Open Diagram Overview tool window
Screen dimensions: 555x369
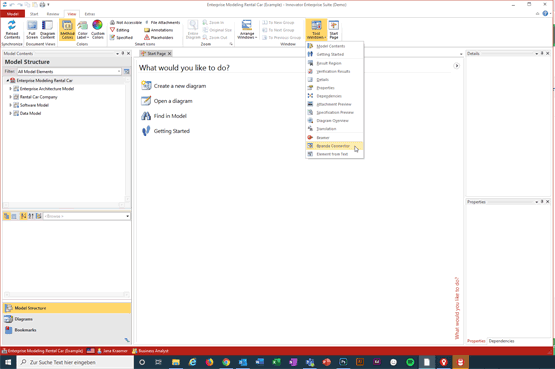pyautogui.click(x=334, y=121)
